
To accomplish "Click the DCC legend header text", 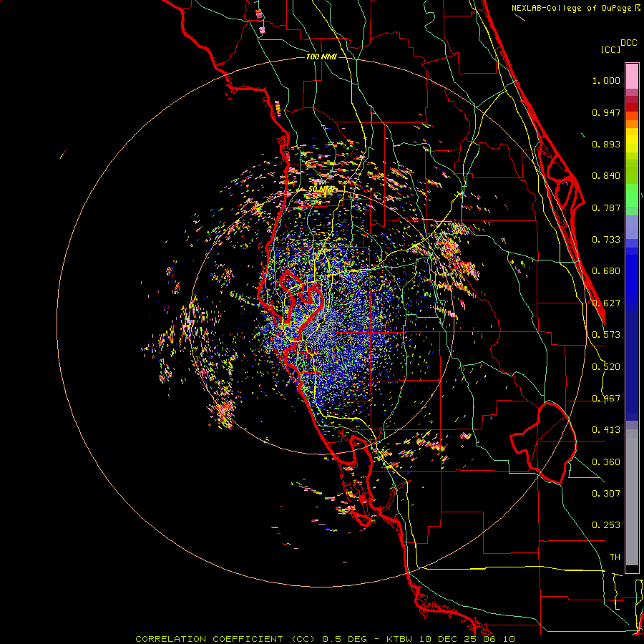I will [x=629, y=43].
